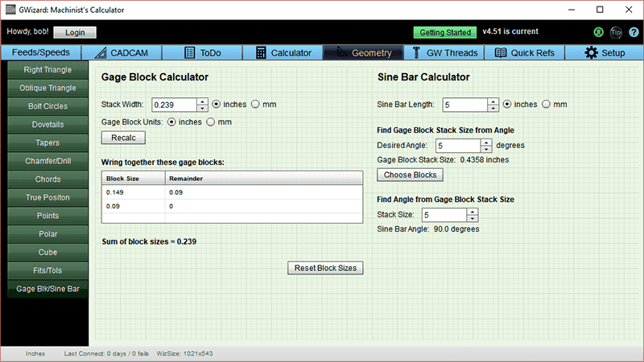Increase Stack Size with up arrow

click(473, 212)
